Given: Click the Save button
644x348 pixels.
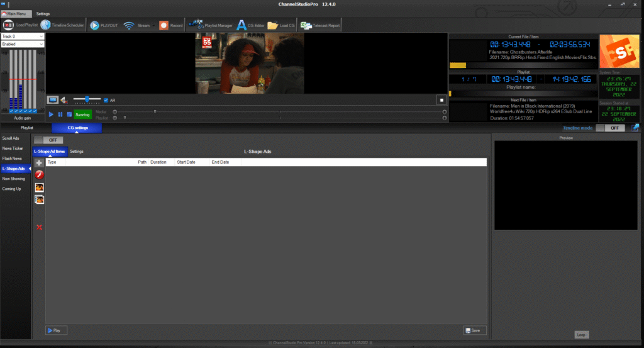Looking at the screenshot, I should pos(475,330).
